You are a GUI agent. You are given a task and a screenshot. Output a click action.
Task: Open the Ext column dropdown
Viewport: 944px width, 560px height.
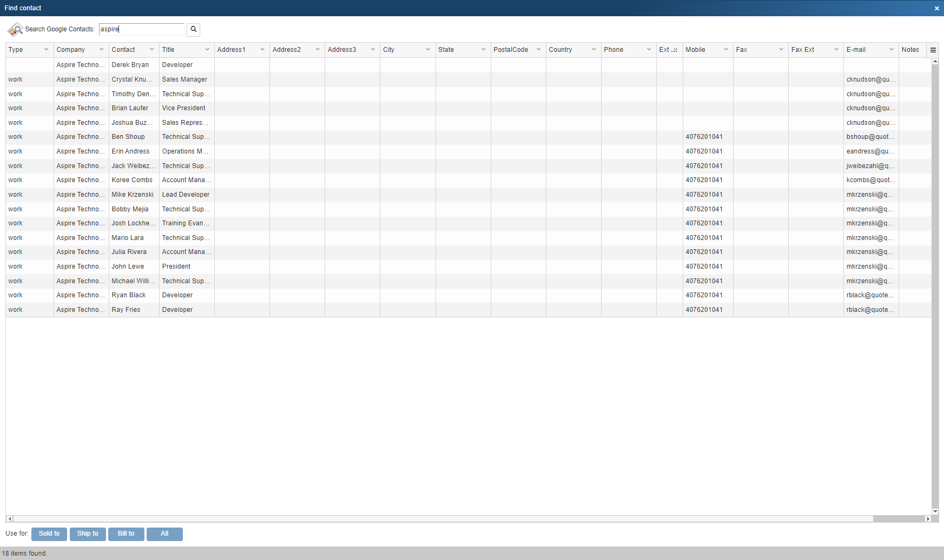(x=676, y=50)
